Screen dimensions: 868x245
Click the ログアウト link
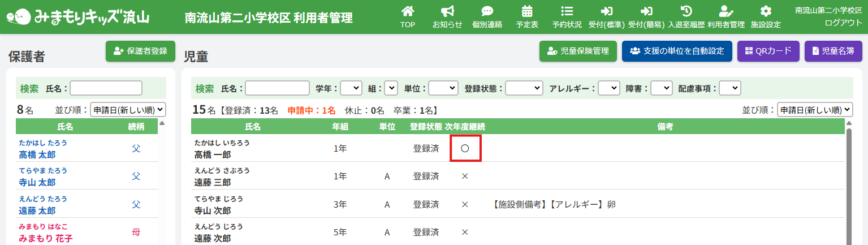coord(843,23)
